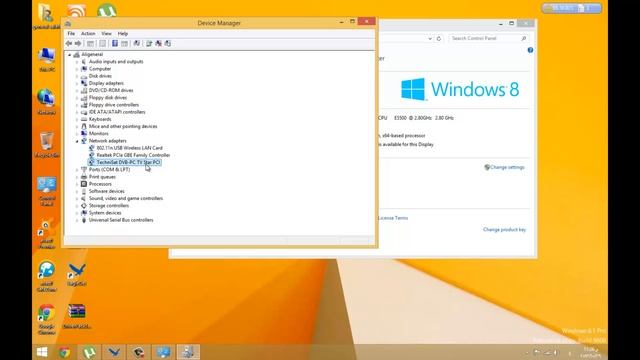Click the Keyboards category icon

tap(84, 119)
